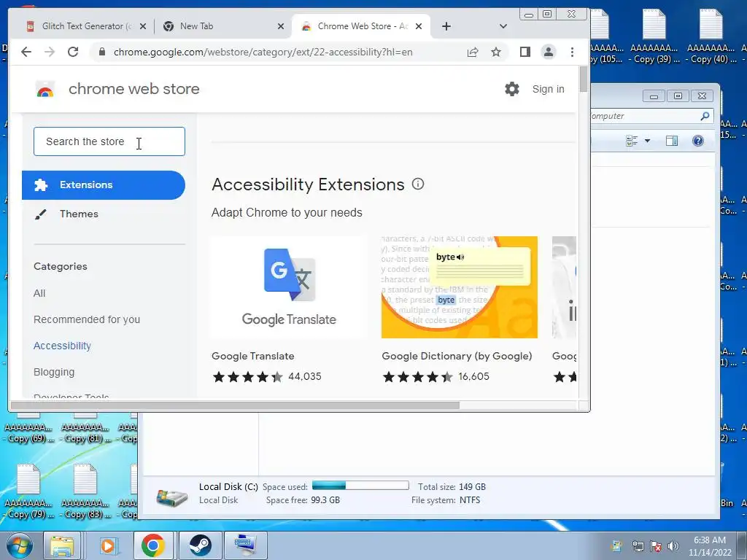Click the disk space used bar

[x=360, y=486]
